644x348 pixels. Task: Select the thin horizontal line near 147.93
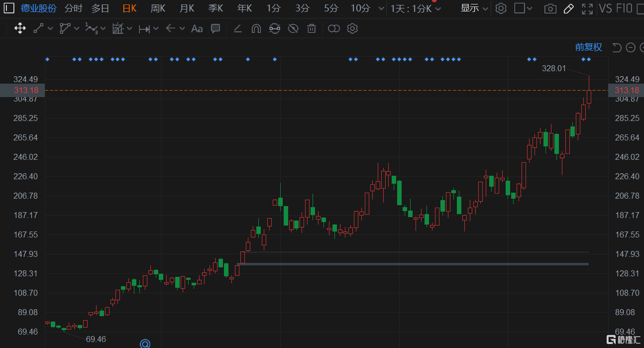coord(416,252)
